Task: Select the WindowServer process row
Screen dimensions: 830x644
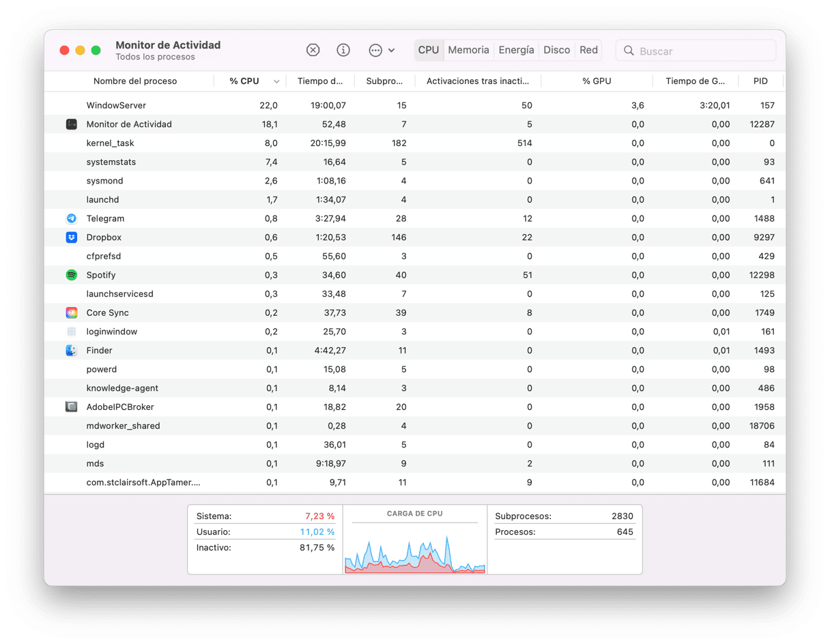Action: (x=415, y=105)
